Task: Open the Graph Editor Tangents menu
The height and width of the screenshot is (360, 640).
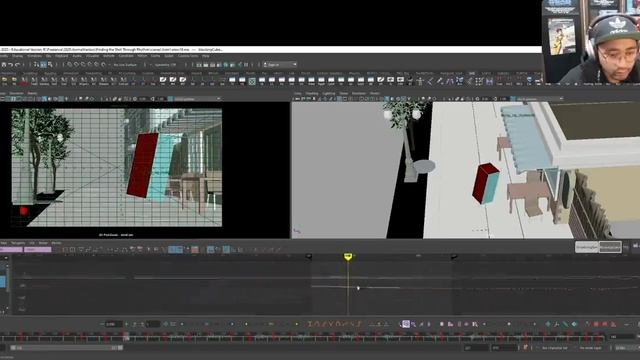Action: pyautogui.click(x=18, y=243)
